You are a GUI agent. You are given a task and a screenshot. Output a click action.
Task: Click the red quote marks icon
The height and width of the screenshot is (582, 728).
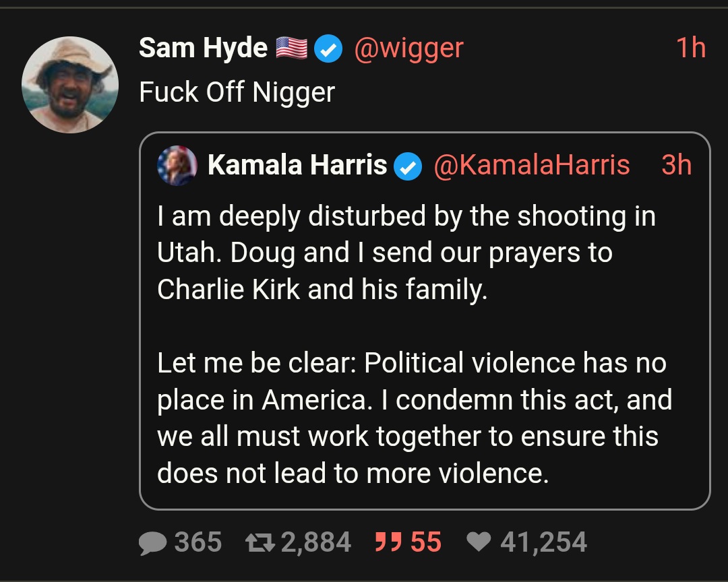388,542
